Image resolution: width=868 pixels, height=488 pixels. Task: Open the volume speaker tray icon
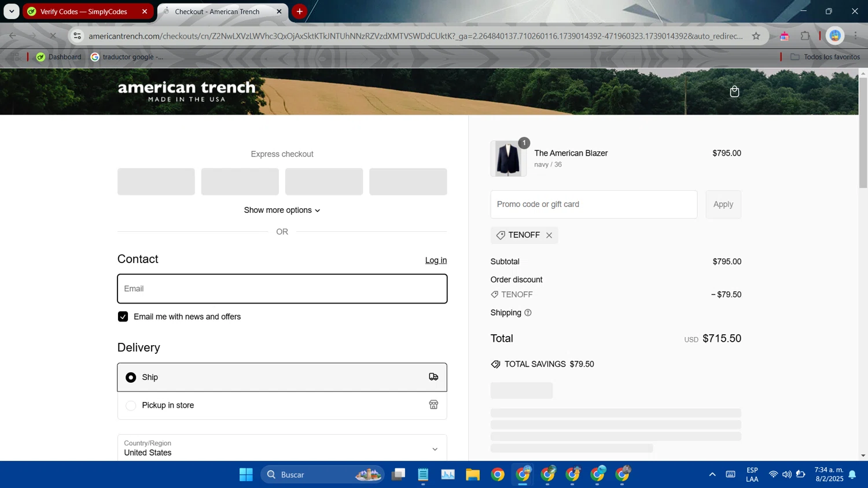(x=787, y=475)
